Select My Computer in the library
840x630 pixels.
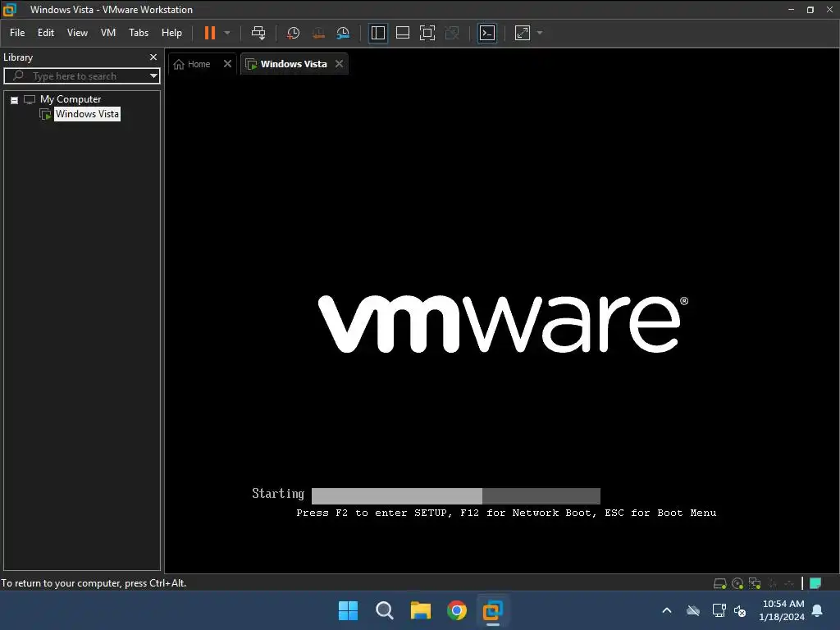click(71, 99)
